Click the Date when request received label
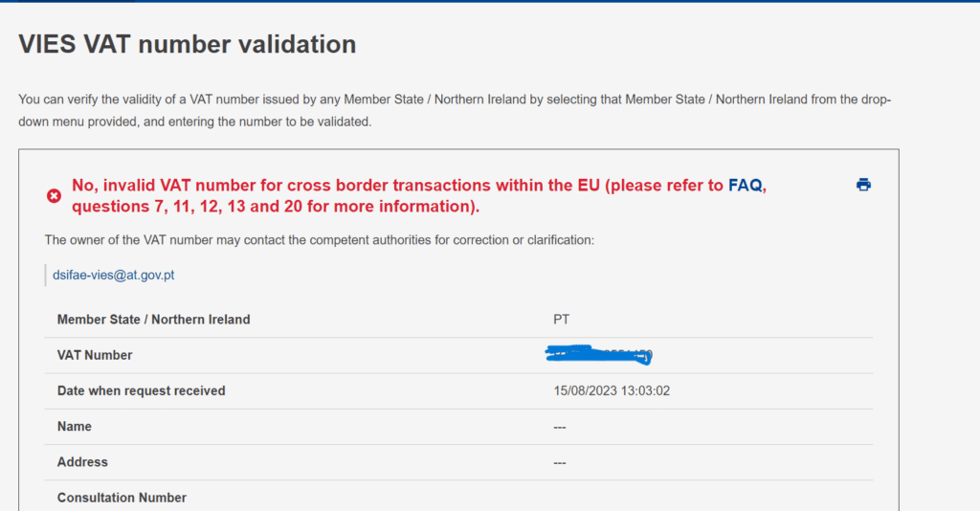 [141, 390]
